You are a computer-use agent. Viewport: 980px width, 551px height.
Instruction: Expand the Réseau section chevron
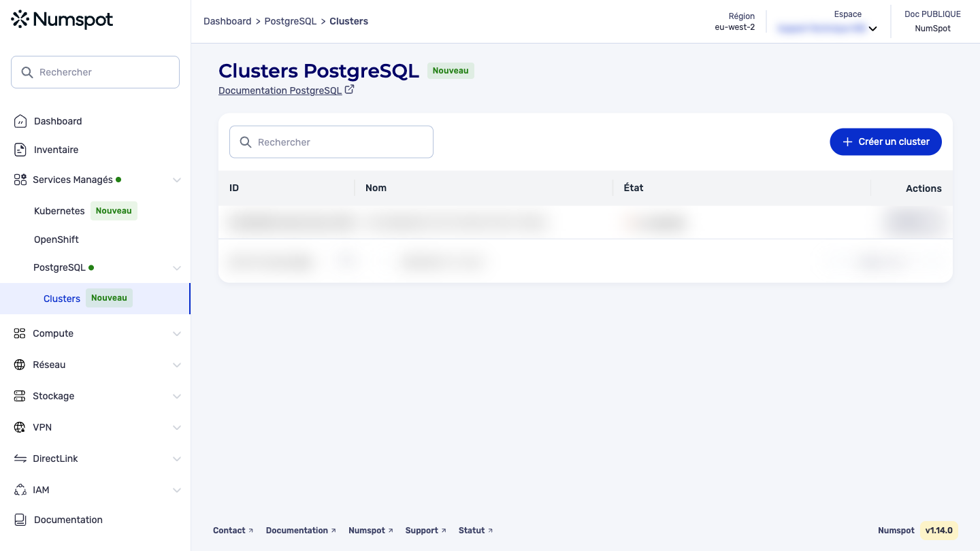coord(177,365)
